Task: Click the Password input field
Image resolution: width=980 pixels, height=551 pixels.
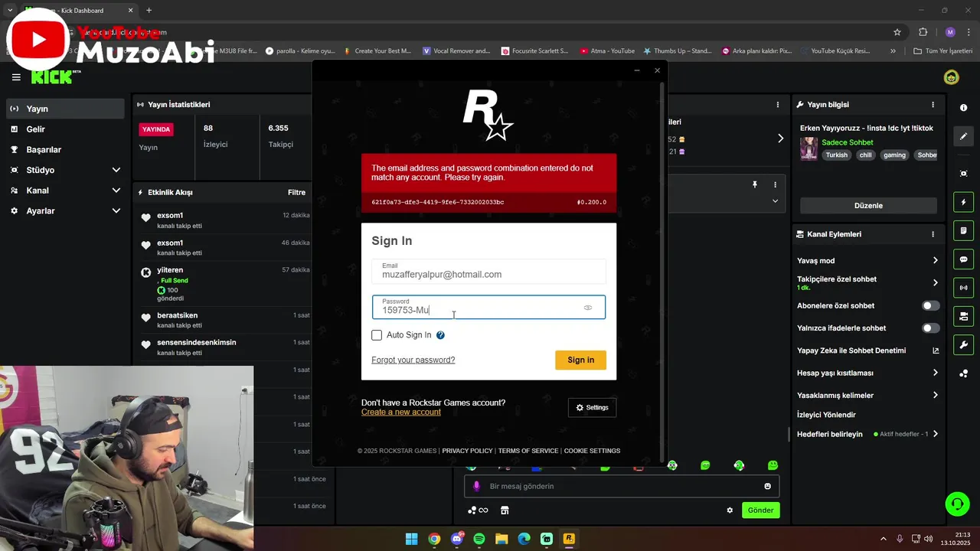Action: pyautogui.click(x=488, y=307)
